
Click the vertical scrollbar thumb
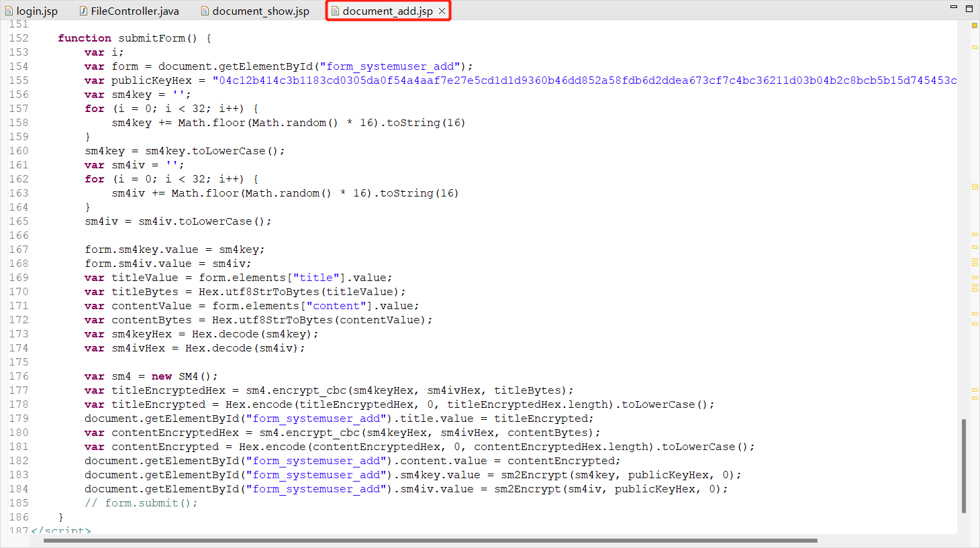pos(964,465)
